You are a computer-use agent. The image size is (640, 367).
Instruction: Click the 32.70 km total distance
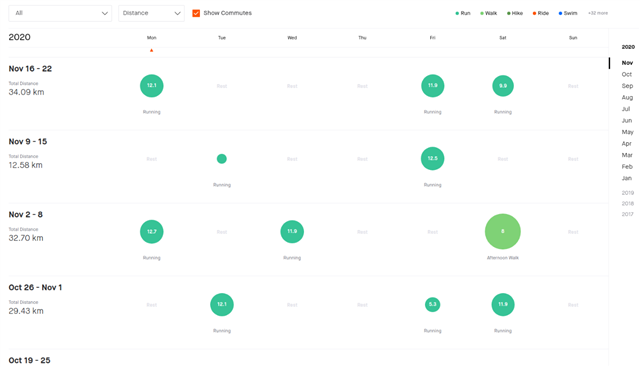pos(26,238)
